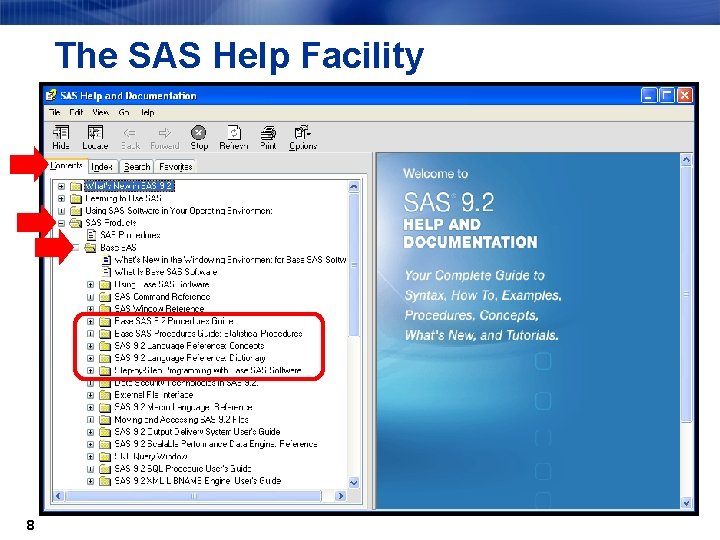Open the Edit menu
720x540 pixels.
[x=76, y=112]
